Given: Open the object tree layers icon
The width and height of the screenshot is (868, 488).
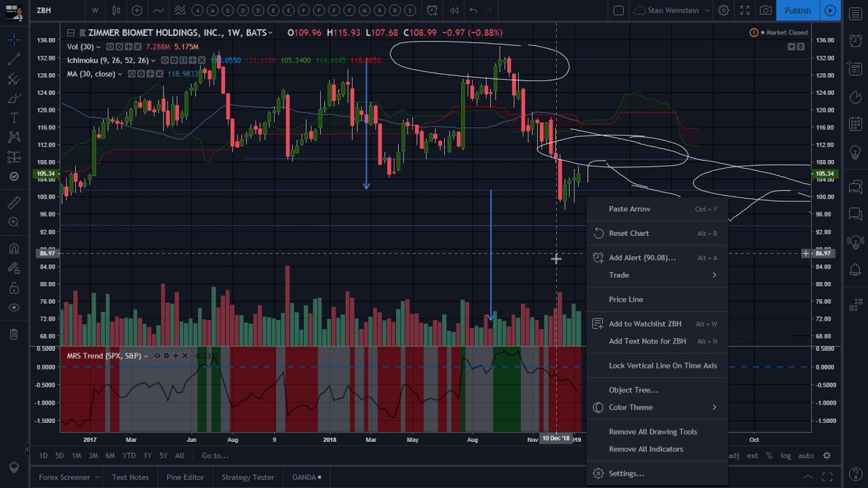Looking at the screenshot, I should pyautogui.click(x=14, y=468).
